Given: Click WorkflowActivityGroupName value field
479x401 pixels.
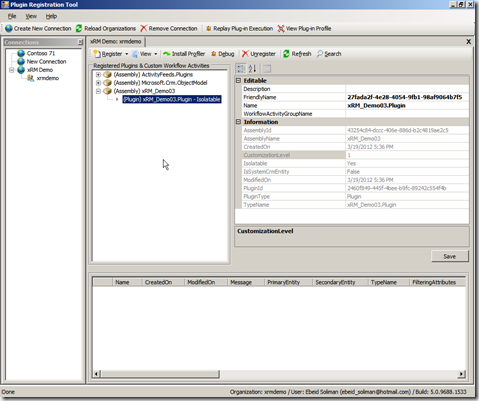Looking at the screenshot, I should tap(407, 114).
